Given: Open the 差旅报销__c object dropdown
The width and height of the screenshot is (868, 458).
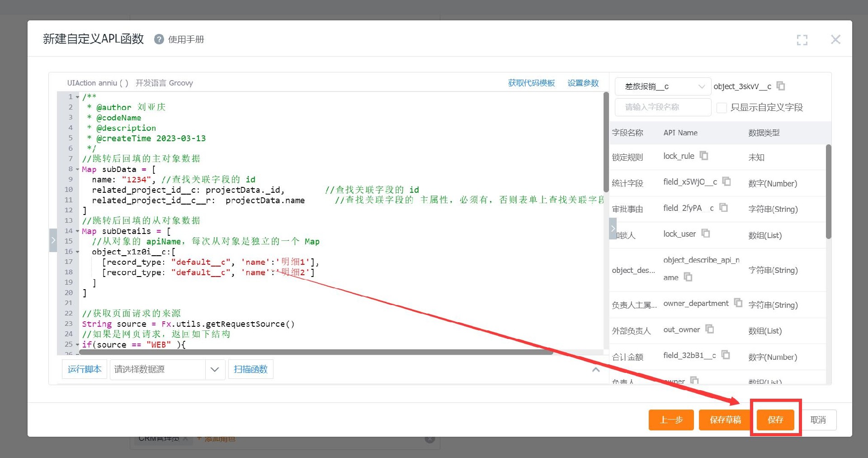Looking at the screenshot, I should click(663, 86).
